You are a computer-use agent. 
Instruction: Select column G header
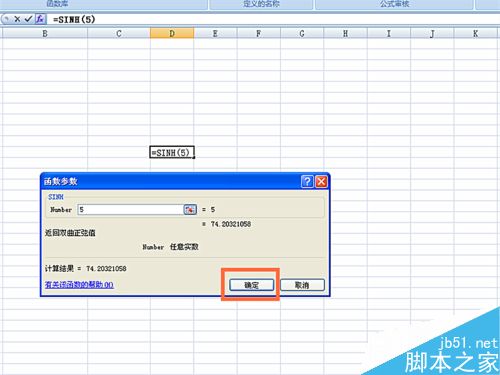pyautogui.click(x=302, y=33)
